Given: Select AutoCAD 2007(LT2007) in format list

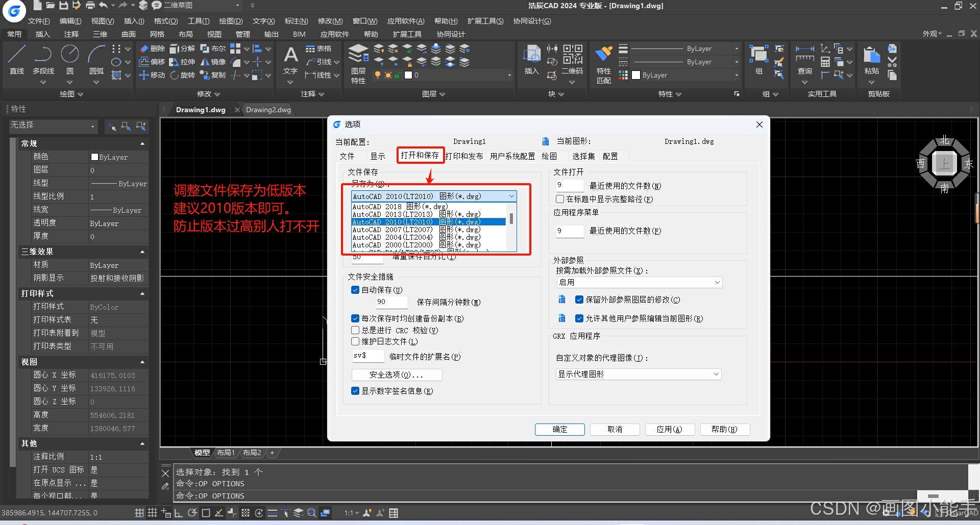Looking at the screenshot, I should pos(429,230).
